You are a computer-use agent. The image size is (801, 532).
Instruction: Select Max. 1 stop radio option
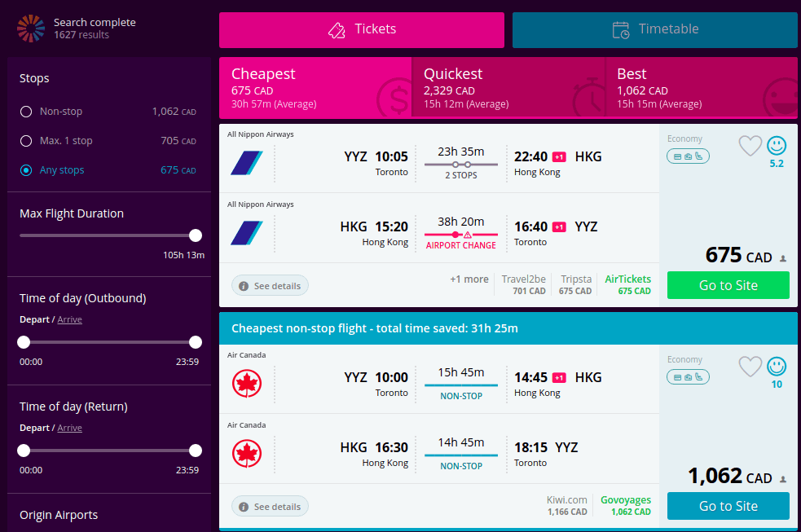pyautogui.click(x=26, y=141)
